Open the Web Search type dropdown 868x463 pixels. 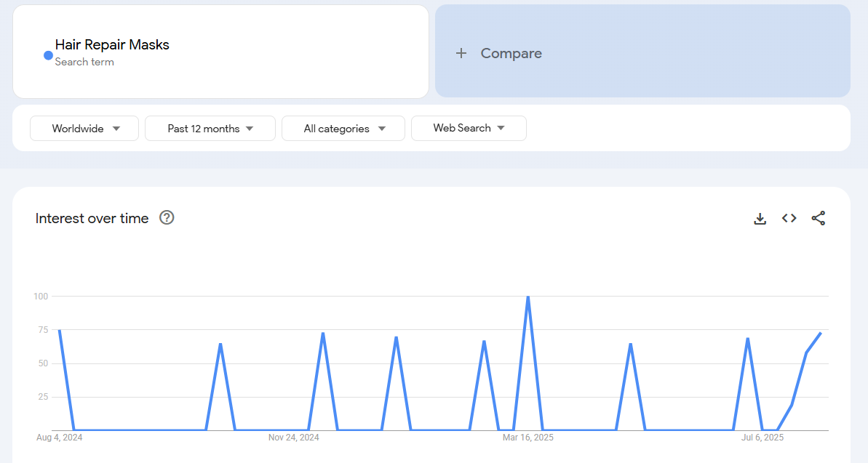pos(469,128)
